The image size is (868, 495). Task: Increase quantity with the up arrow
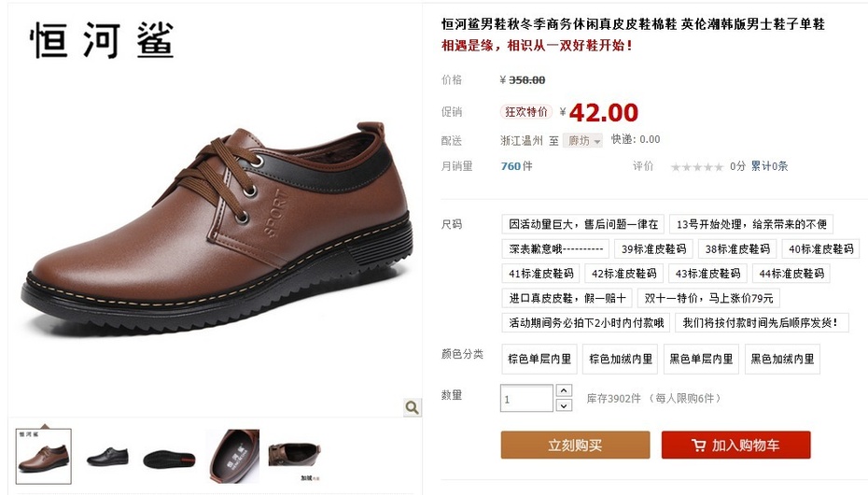(x=564, y=390)
